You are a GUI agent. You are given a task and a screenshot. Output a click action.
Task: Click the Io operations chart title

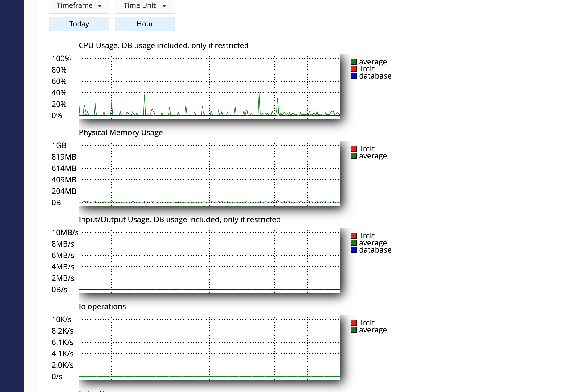102,306
